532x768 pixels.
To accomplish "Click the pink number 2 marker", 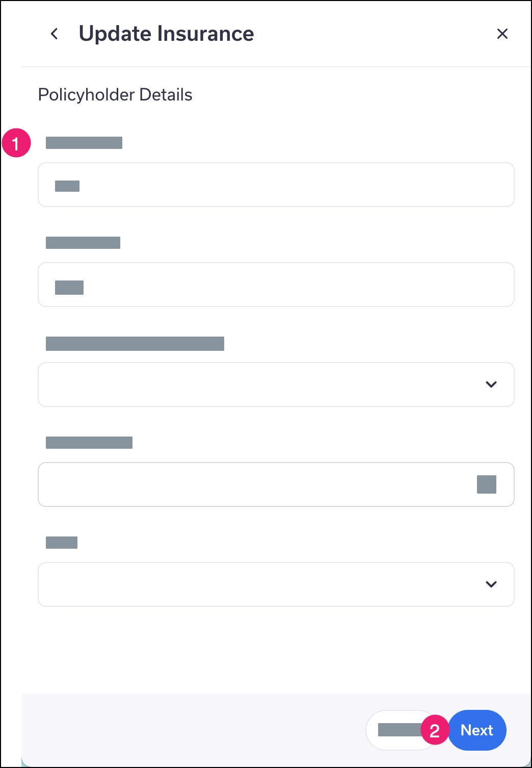I will 435,730.
